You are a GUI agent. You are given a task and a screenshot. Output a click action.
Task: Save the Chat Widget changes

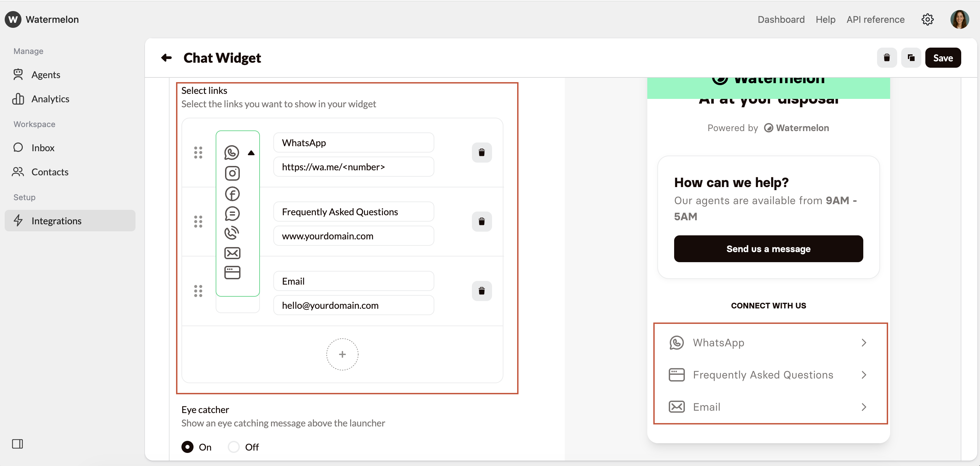click(x=943, y=57)
